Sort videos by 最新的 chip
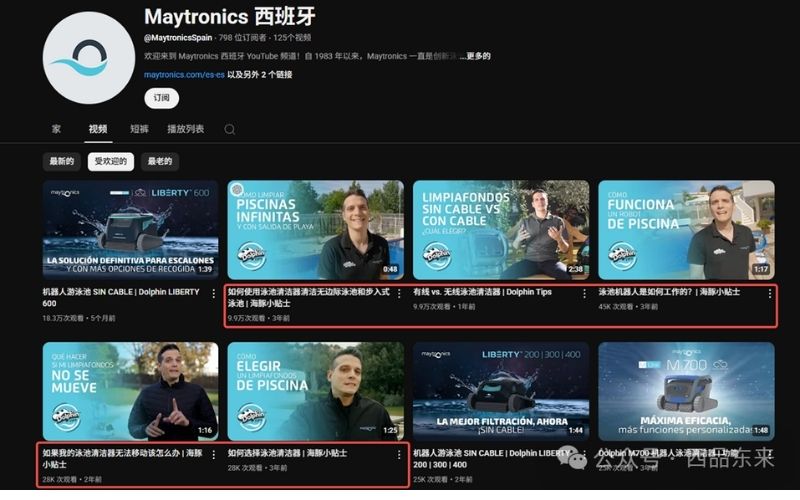This screenshot has height=500, width=800. [61, 161]
